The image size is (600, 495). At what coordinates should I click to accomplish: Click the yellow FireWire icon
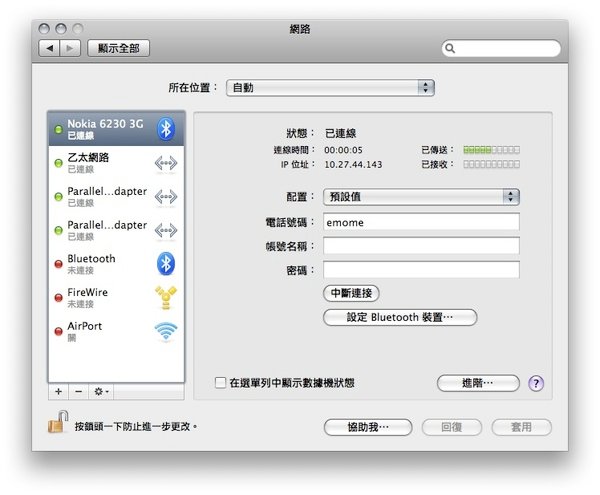click(166, 297)
